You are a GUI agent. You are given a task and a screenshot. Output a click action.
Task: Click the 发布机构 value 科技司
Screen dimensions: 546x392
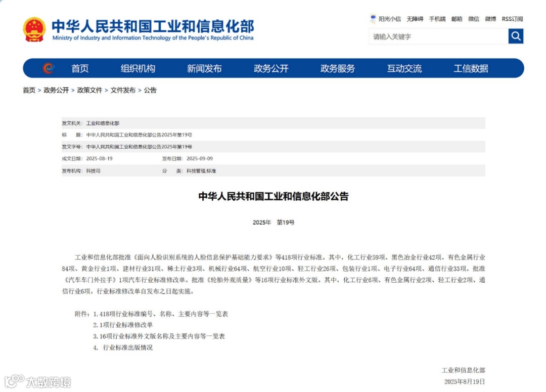[x=94, y=171]
